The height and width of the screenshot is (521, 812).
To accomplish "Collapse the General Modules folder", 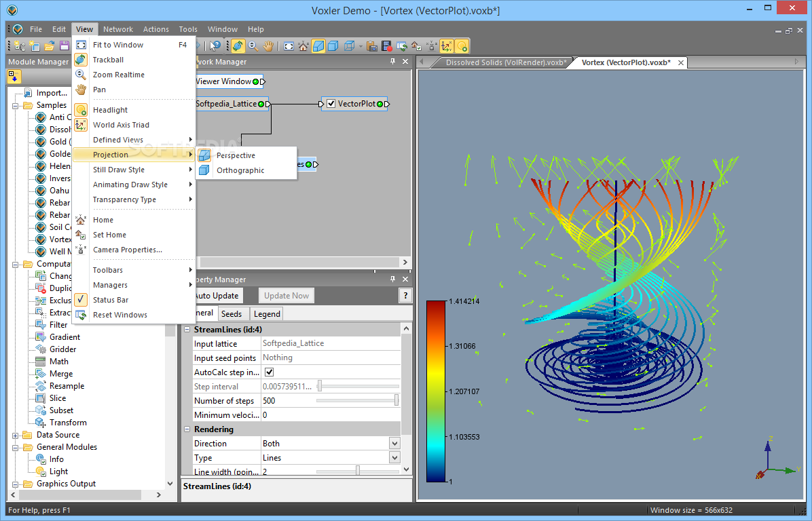I will 15,448.
